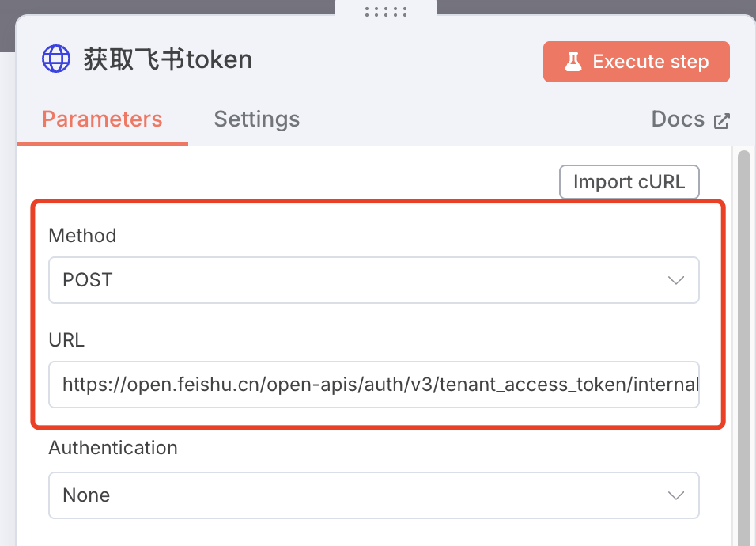Click the Method field label
Viewport: 756px width, 546px height.
click(x=82, y=236)
